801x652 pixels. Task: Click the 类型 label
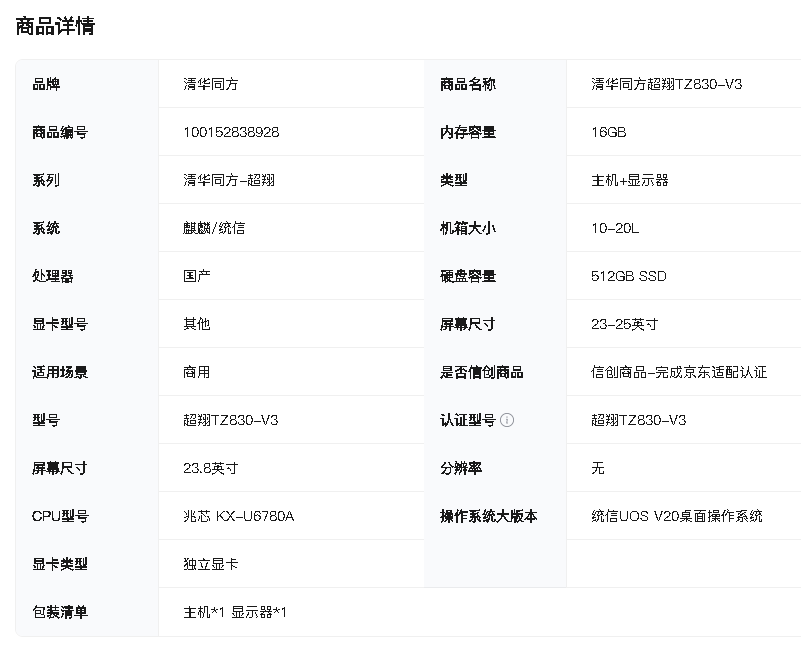454,180
